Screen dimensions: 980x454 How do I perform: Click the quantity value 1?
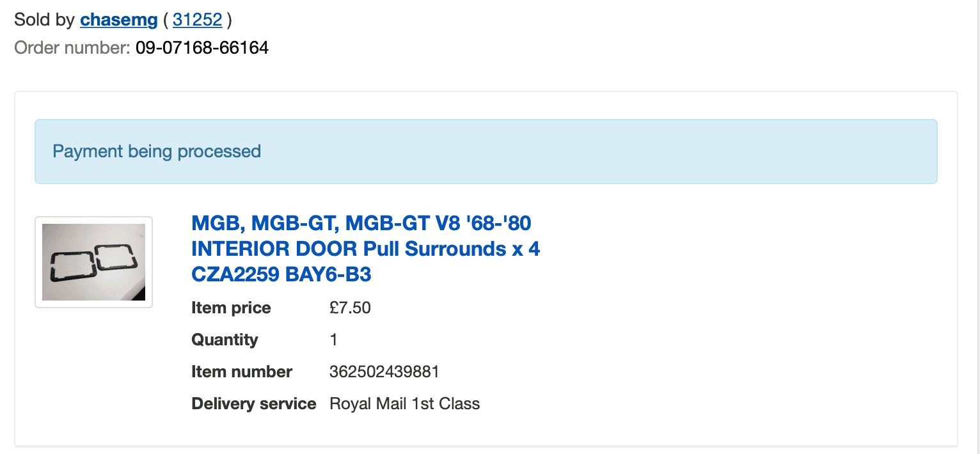click(x=333, y=340)
